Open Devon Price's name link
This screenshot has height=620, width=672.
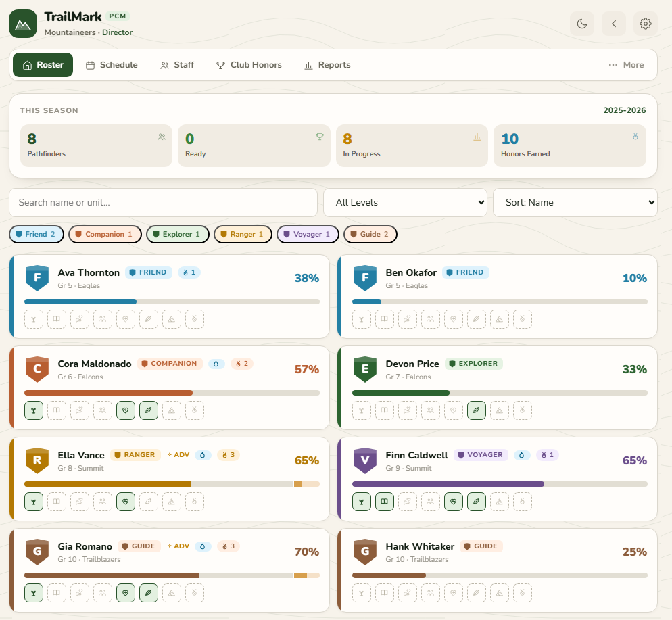click(x=412, y=364)
